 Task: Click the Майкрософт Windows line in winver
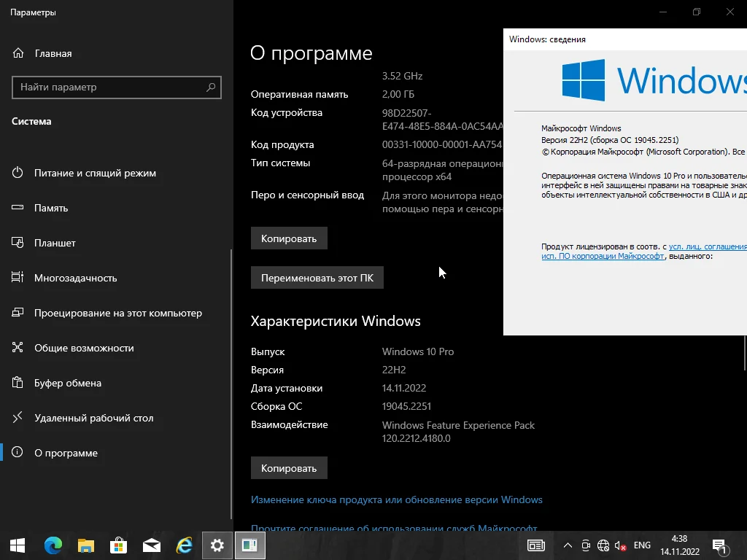581,128
